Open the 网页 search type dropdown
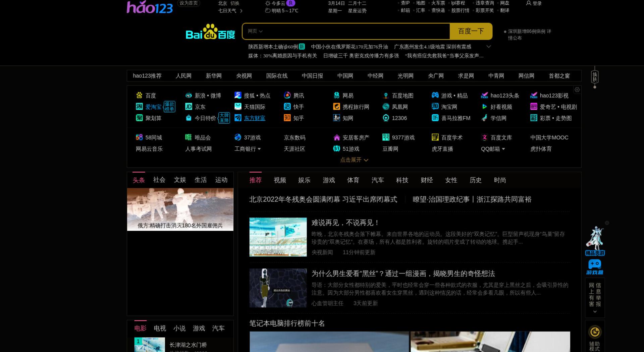This screenshot has height=352, width=644. pos(255,31)
